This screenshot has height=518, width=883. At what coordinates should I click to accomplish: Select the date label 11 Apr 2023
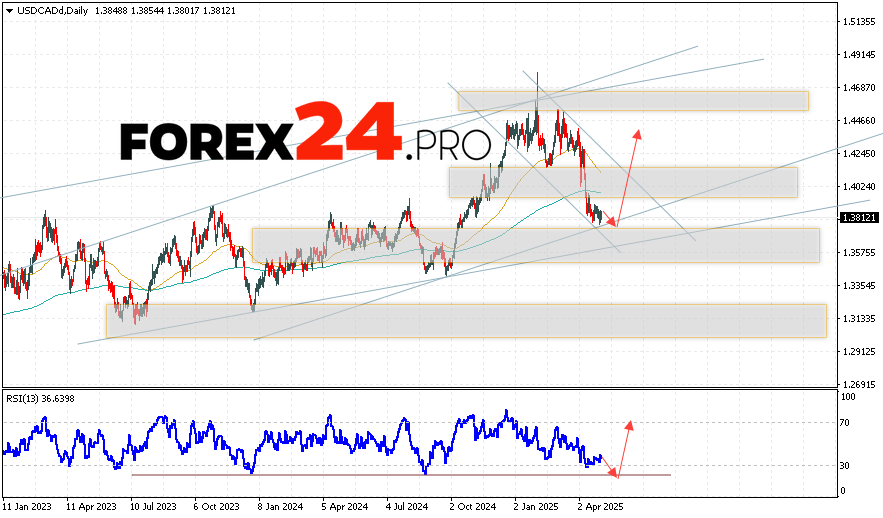click(x=91, y=507)
